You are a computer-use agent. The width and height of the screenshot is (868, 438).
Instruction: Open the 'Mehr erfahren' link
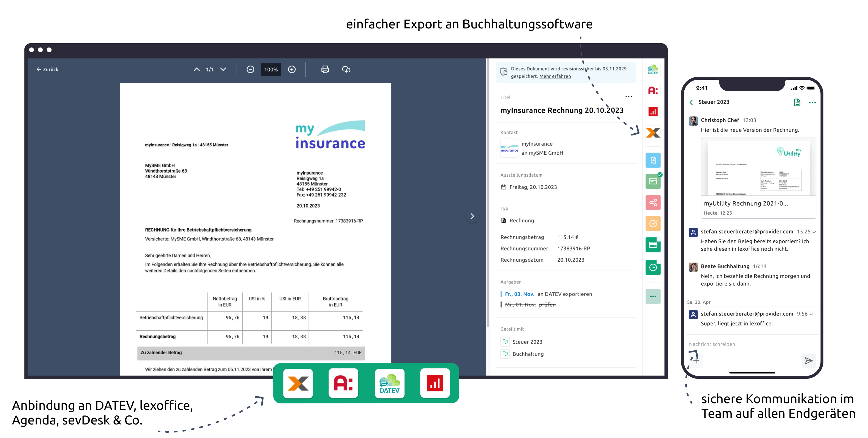point(555,76)
